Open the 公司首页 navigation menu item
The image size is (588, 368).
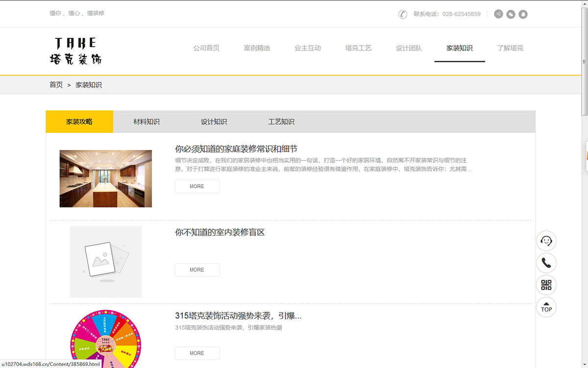(206, 48)
